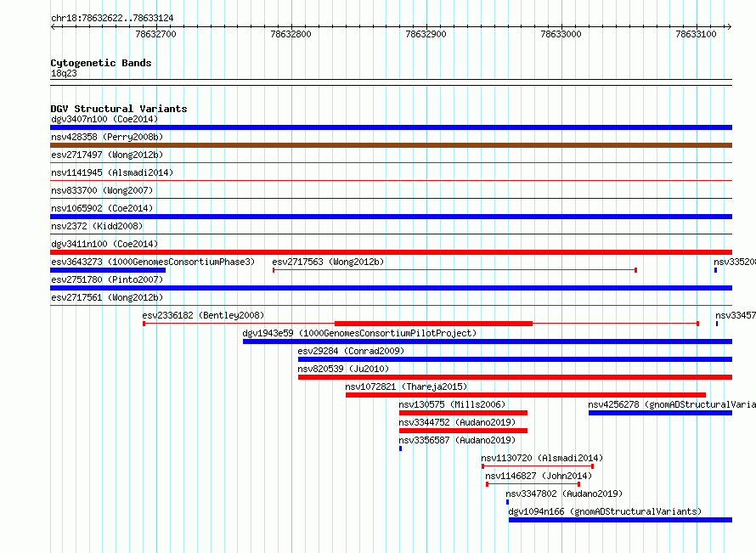Screen dimensions: 756x553
Task: Select the 18q23 band label
Action: click(64, 73)
